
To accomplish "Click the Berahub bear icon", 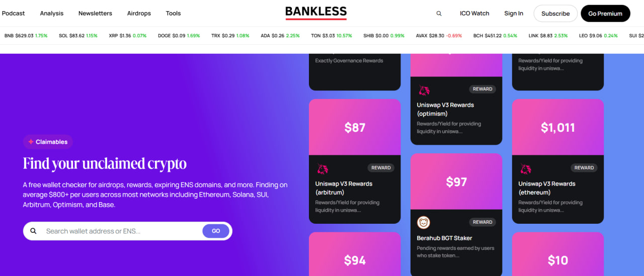I will (x=424, y=222).
